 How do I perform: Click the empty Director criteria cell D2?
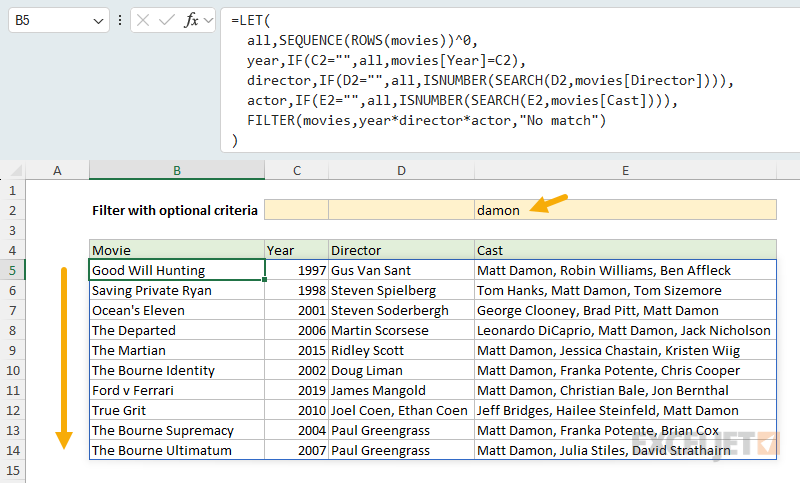[x=401, y=210]
